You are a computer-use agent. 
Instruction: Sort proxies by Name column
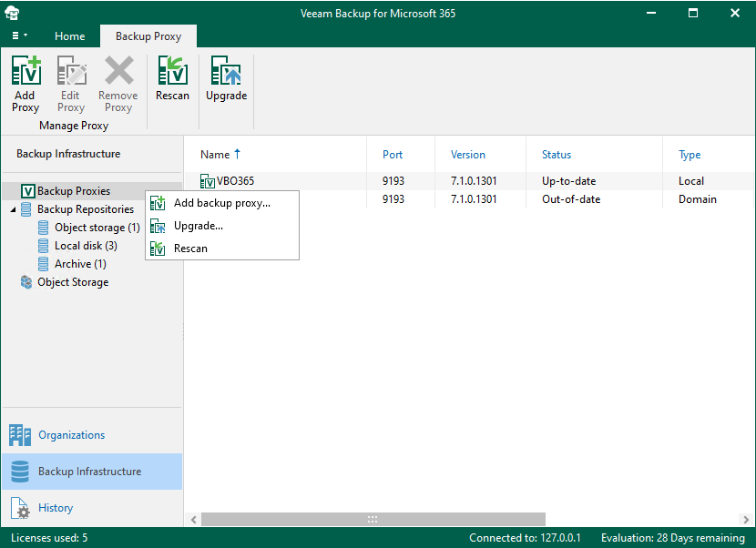pyautogui.click(x=215, y=155)
